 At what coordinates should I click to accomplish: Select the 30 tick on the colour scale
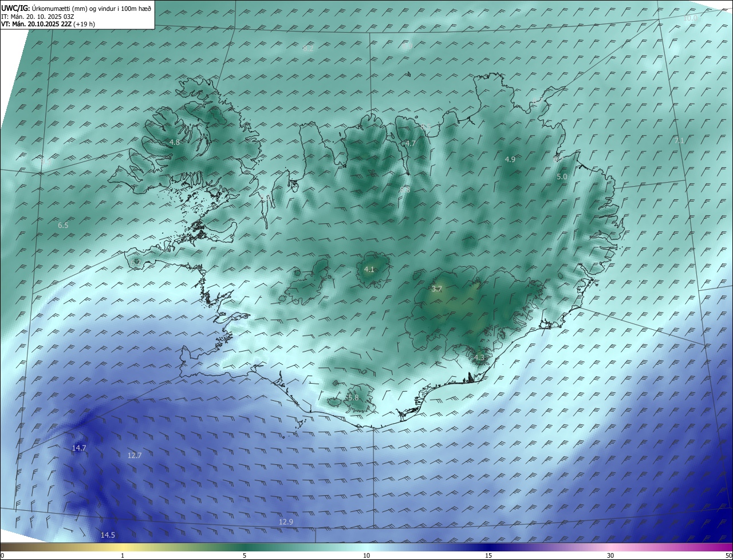point(610,555)
